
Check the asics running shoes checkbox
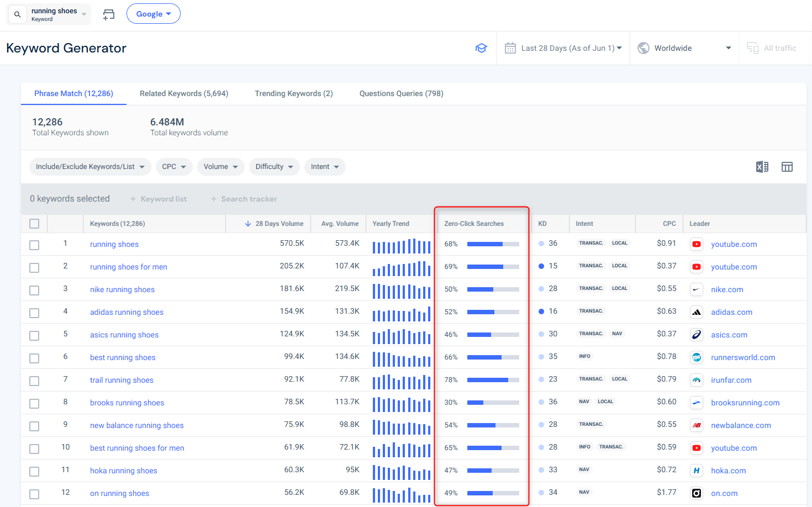point(34,335)
